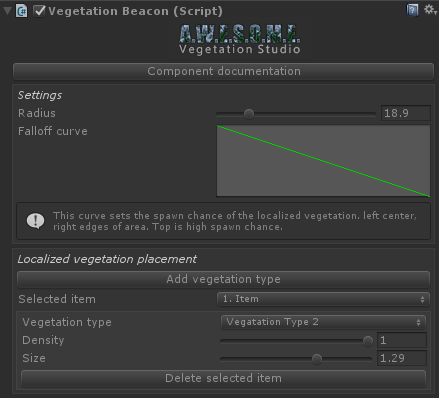Click the Density slider handle
Screen dimensions: 439x398
click(368, 341)
